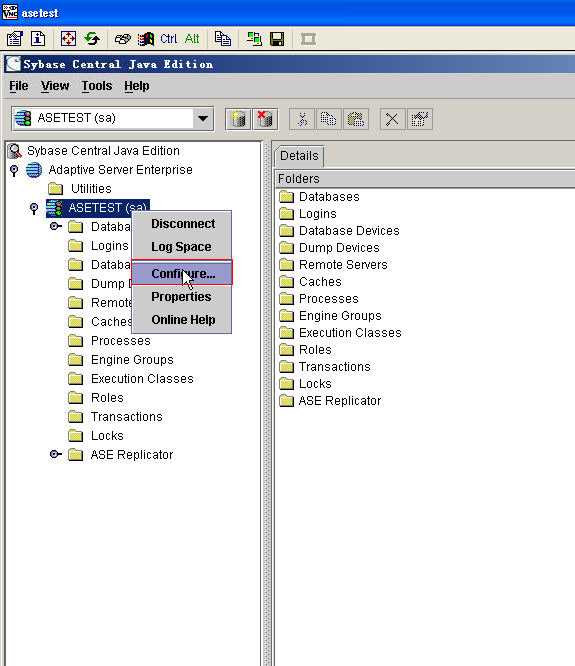The image size is (575, 666).
Task: Open the Tools menu
Action: [x=97, y=86]
